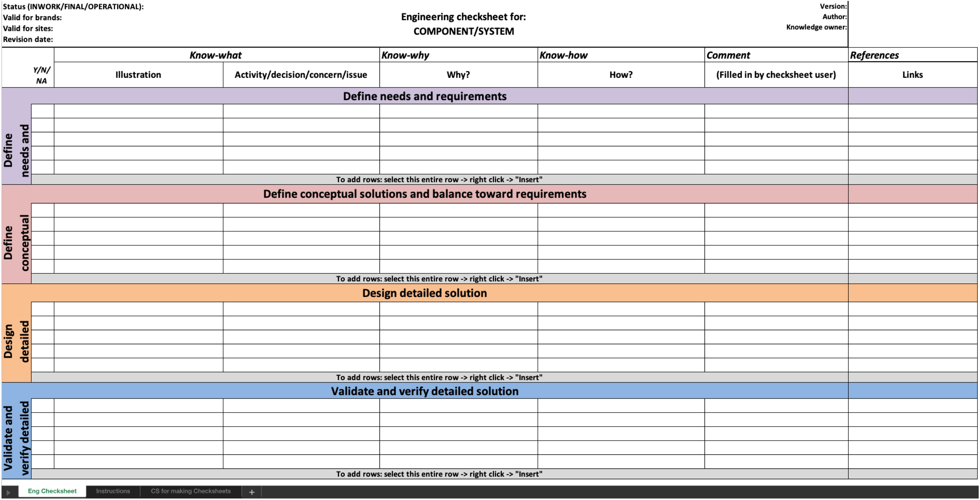The width and height of the screenshot is (980, 500).
Task: Click the 'Knowledge owner:' label cell
Action: [x=816, y=27]
